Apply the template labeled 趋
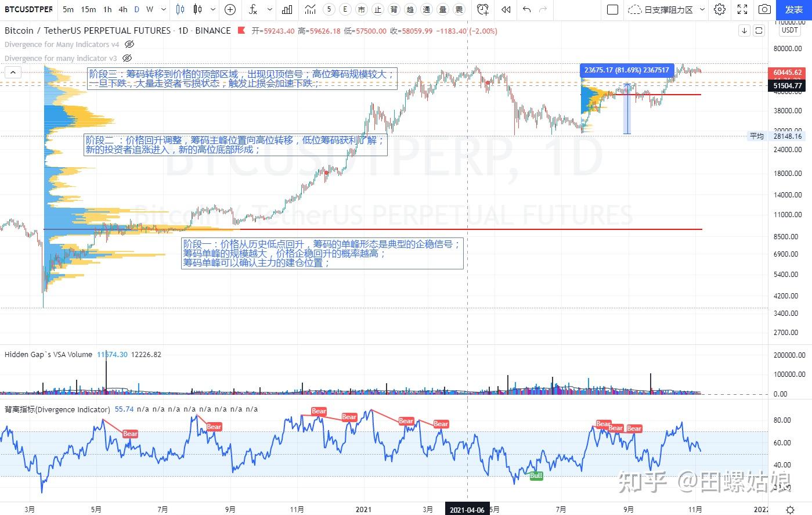Viewport: 812px width, 515px height. click(x=410, y=9)
